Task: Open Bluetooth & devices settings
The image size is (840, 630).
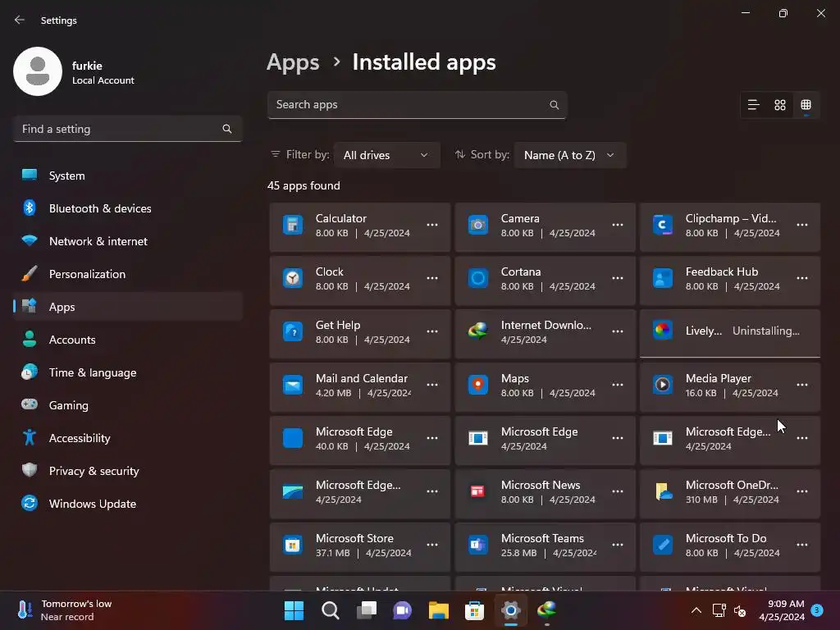Action: click(x=128, y=208)
